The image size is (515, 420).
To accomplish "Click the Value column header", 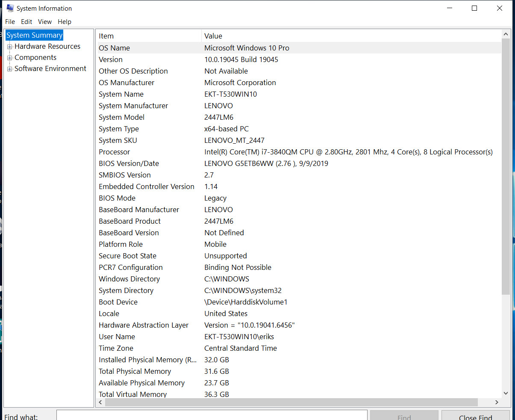I will [x=351, y=36].
